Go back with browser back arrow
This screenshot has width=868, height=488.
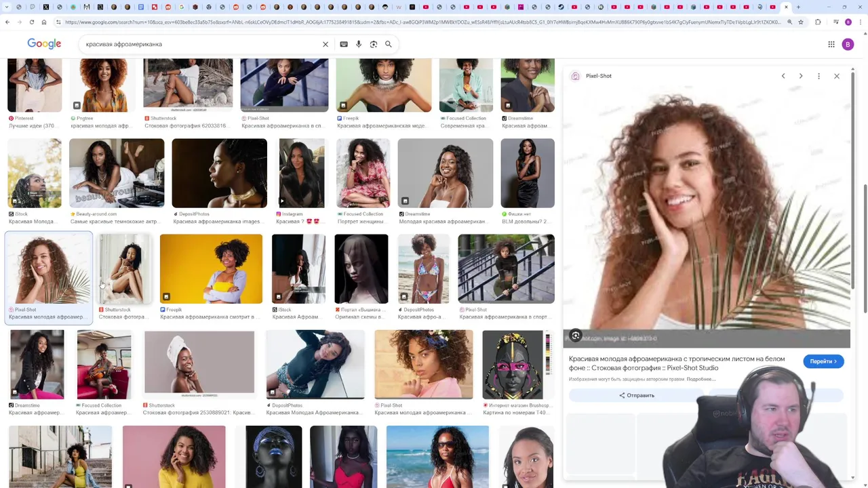[7, 22]
